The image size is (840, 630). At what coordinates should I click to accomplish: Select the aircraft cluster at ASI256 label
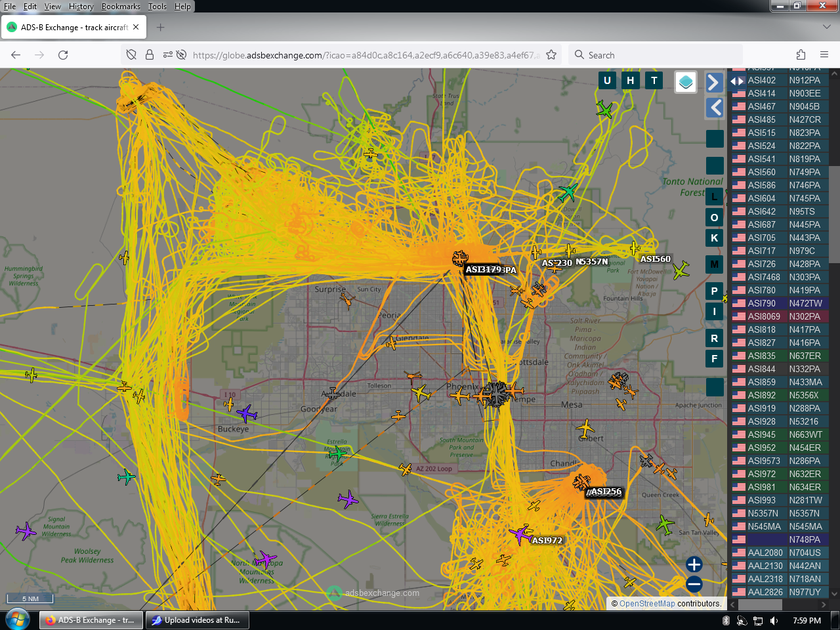tap(581, 483)
